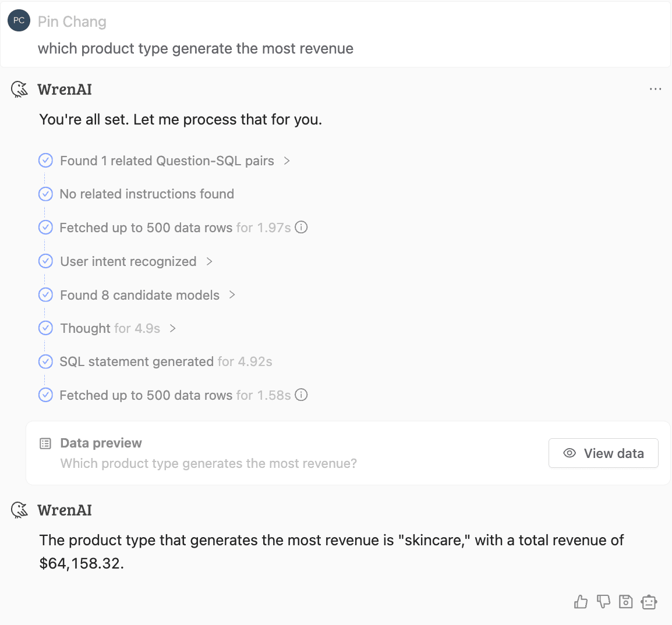Click the robot icon below the answer
The image size is (672, 625).
click(649, 602)
